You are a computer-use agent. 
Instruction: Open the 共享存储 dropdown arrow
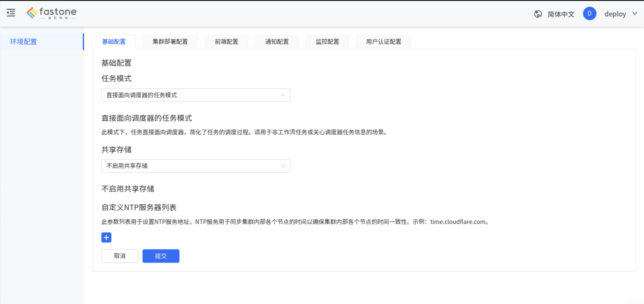[283, 166]
